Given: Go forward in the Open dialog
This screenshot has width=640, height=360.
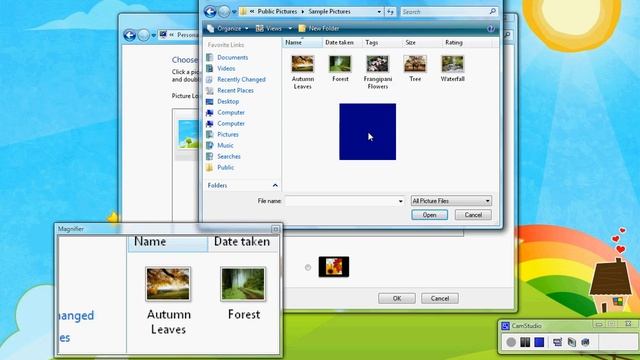Looking at the screenshot, I should (x=224, y=12).
